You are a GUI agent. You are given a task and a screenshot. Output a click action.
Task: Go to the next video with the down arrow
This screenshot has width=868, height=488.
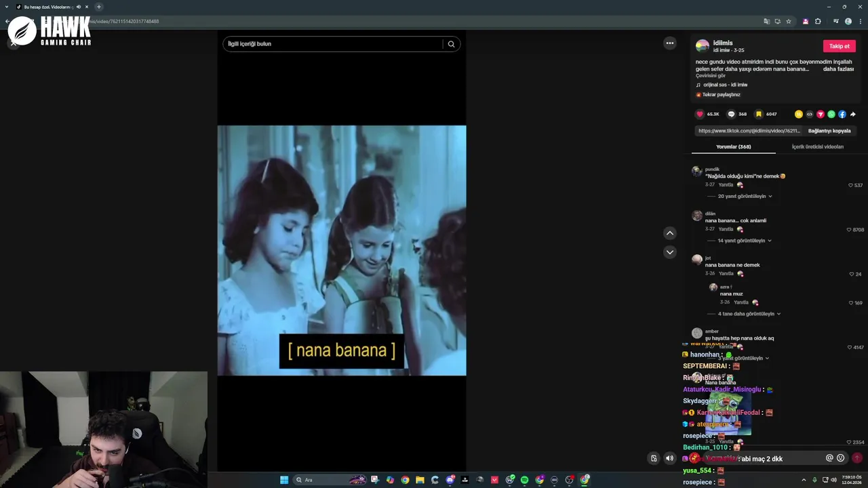click(x=670, y=252)
